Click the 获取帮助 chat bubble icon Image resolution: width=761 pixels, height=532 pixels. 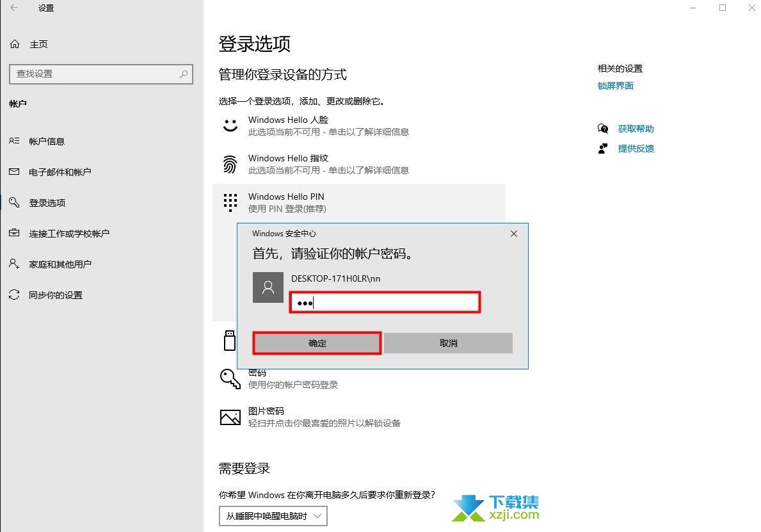pos(603,129)
